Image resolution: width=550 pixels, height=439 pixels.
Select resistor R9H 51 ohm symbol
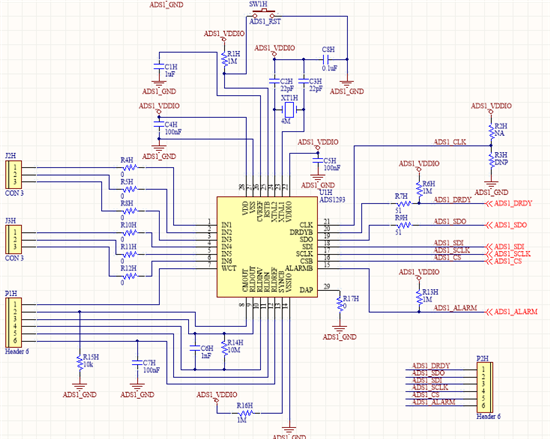[404, 225]
